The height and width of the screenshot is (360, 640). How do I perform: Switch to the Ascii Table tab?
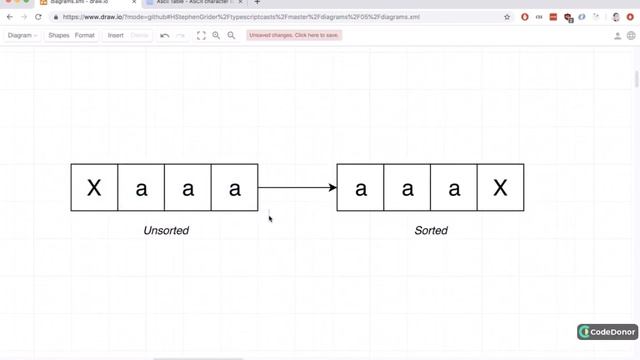coord(194,2)
